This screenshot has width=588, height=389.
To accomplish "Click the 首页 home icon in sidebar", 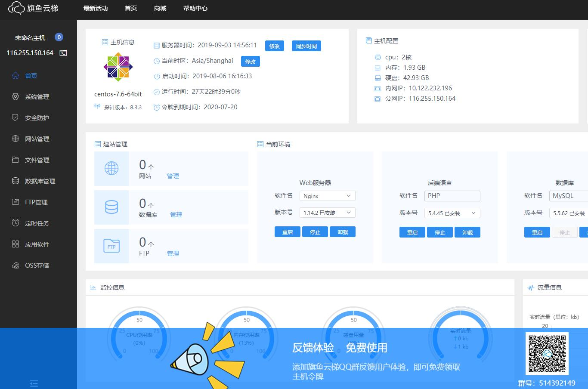I will tap(15, 75).
